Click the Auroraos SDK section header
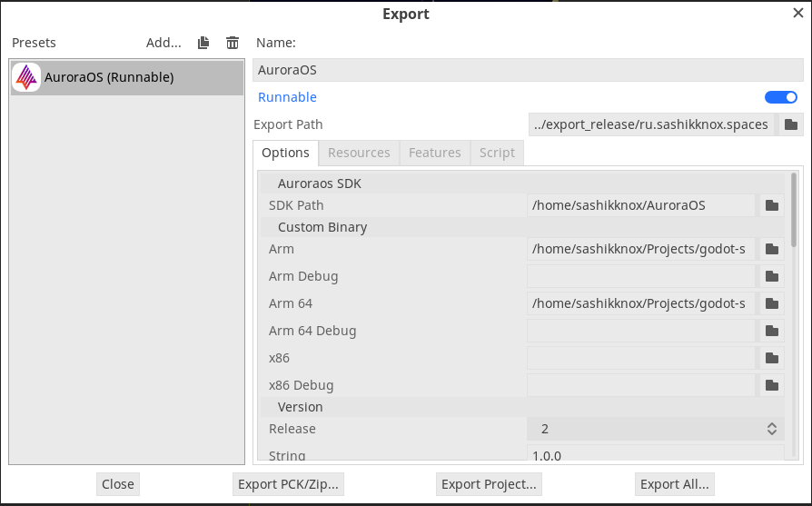 tap(522, 184)
